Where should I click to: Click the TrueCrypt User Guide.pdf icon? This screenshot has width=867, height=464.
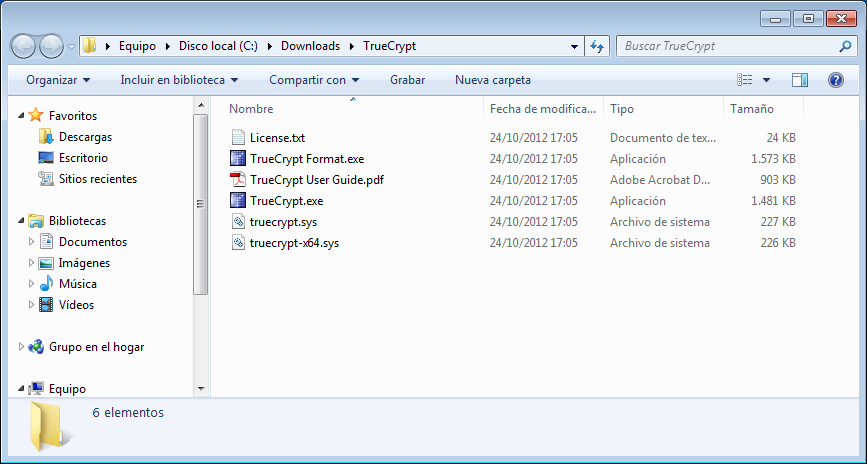[x=238, y=179]
